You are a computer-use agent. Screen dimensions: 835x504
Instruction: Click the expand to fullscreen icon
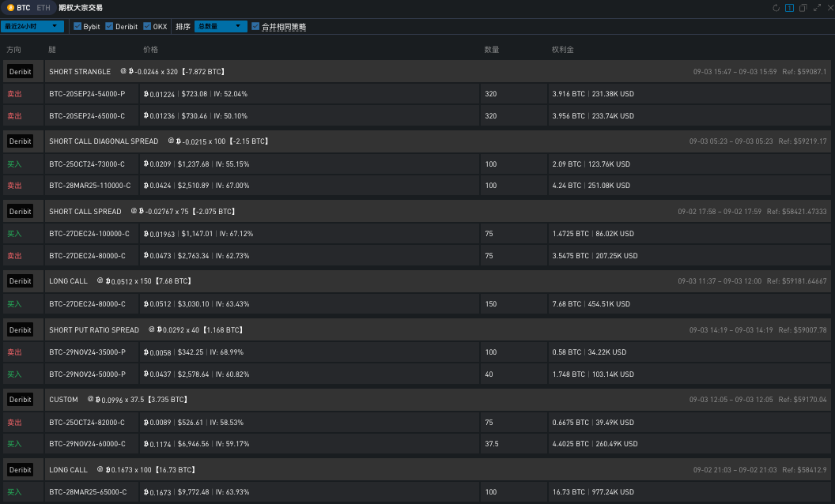tap(816, 8)
